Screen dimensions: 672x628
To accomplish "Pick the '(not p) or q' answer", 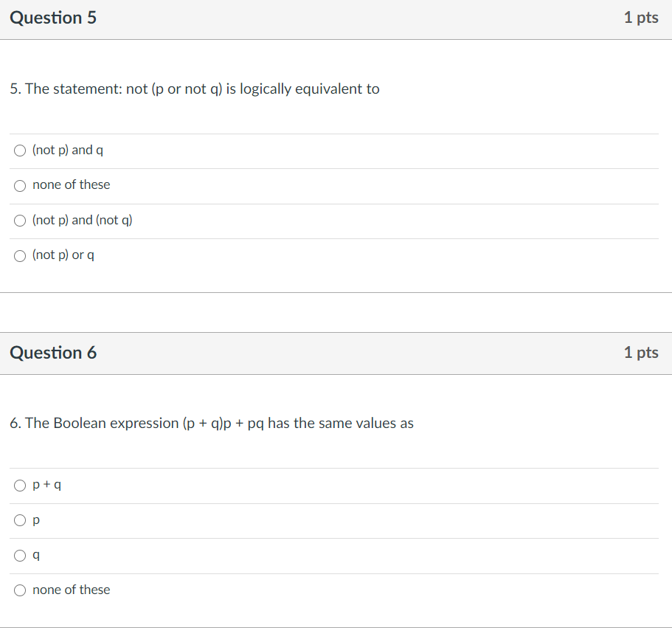I will 20,255.
